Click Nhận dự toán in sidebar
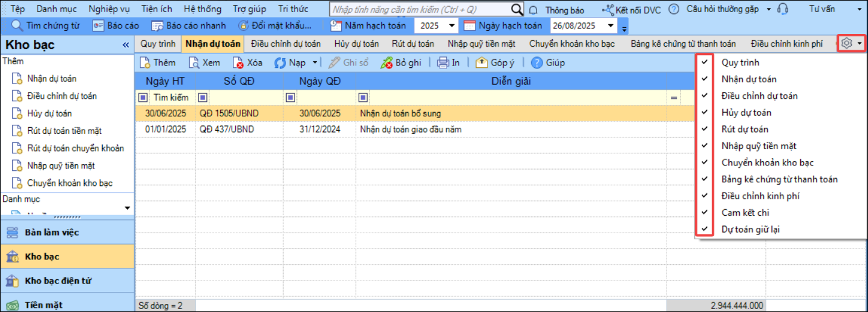Image resolution: width=868 pixels, height=312 pixels. [x=51, y=79]
